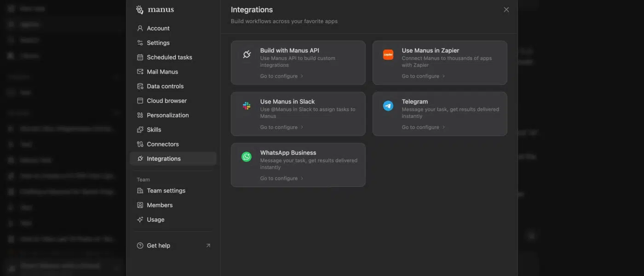Select the Cloud browser icon
Image resolution: width=644 pixels, height=276 pixels.
(139, 100)
